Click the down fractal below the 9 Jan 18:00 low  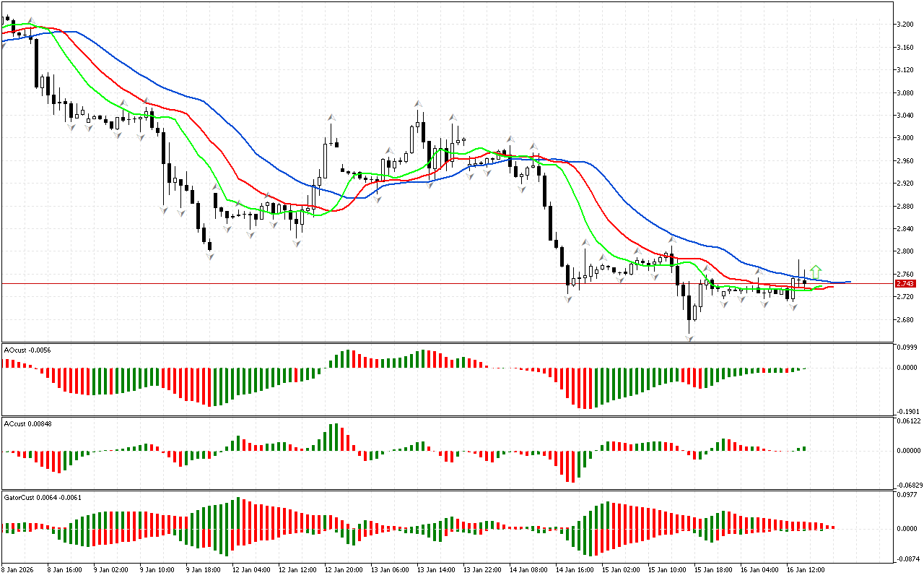click(x=209, y=256)
